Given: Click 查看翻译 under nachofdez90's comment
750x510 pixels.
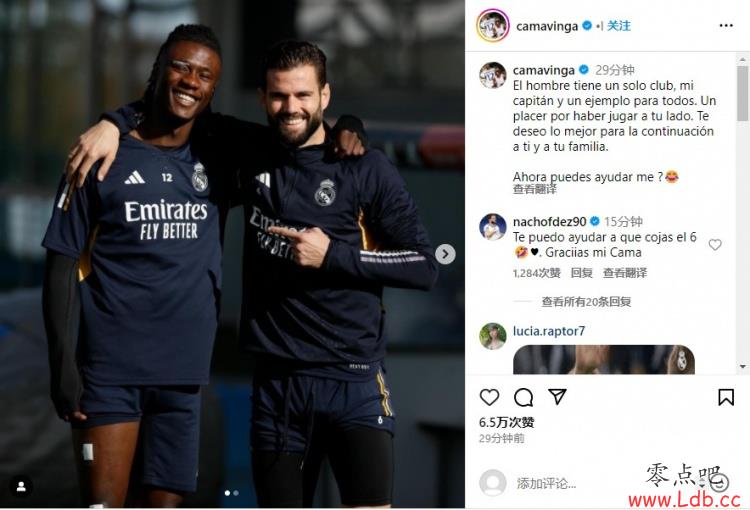Looking at the screenshot, I should click(x=624, y=273).
